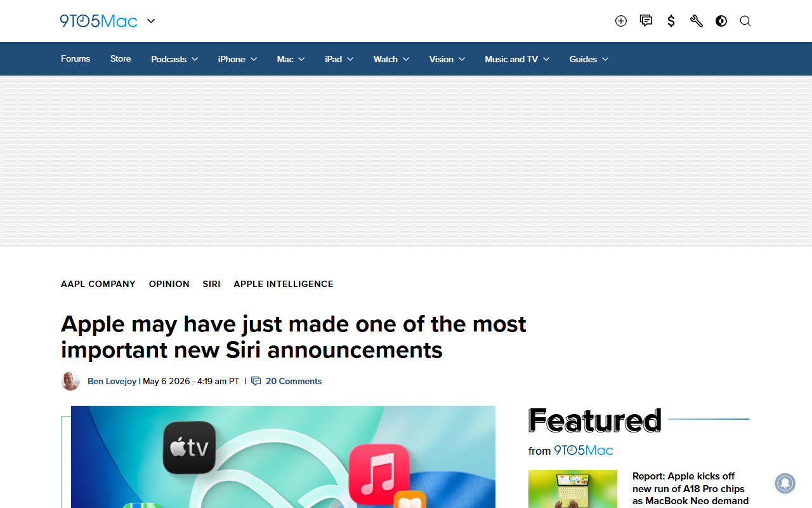Go to the Store menu item
The image size is (812, 508).
(121, 58)
